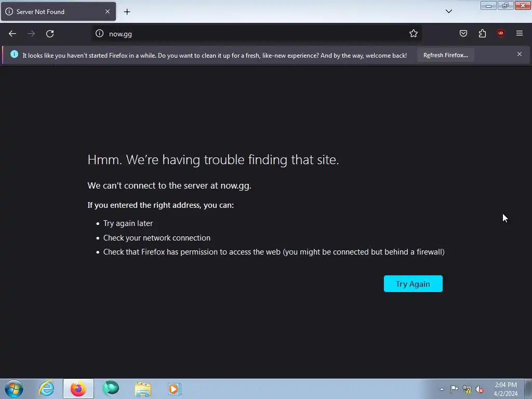Dismiss the Firefox refresh notification bar
This screenshot has height=399, width=532.
[x=520, y=54]
